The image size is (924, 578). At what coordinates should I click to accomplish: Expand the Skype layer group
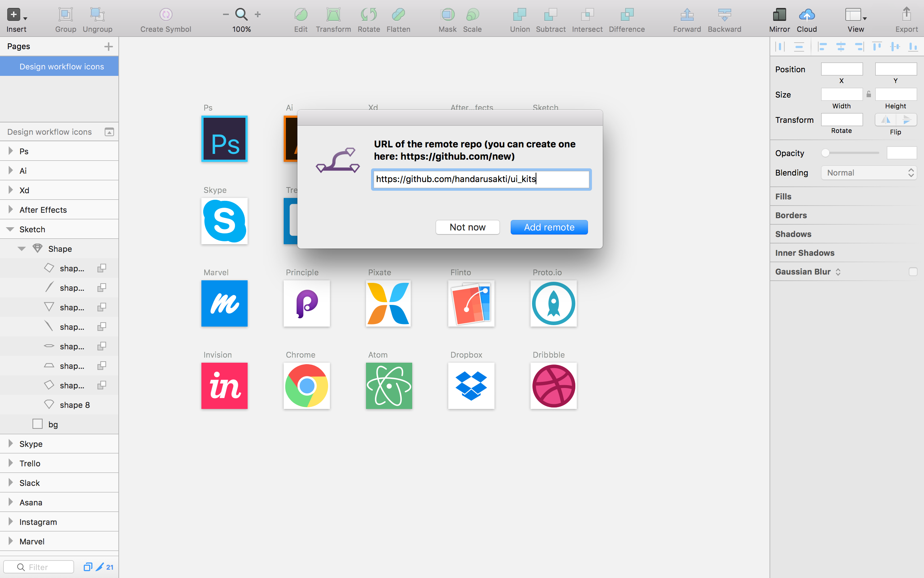(x=11, y=444)
